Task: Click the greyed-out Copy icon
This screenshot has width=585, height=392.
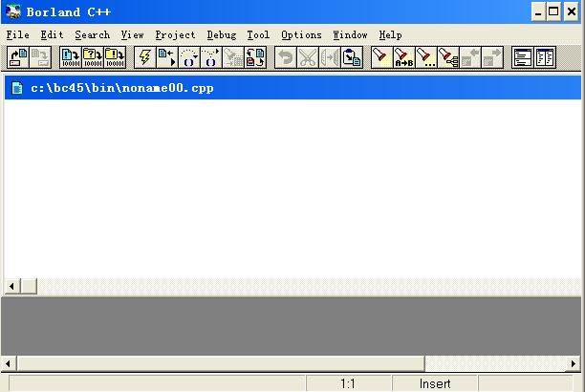Action: (330, 57)
